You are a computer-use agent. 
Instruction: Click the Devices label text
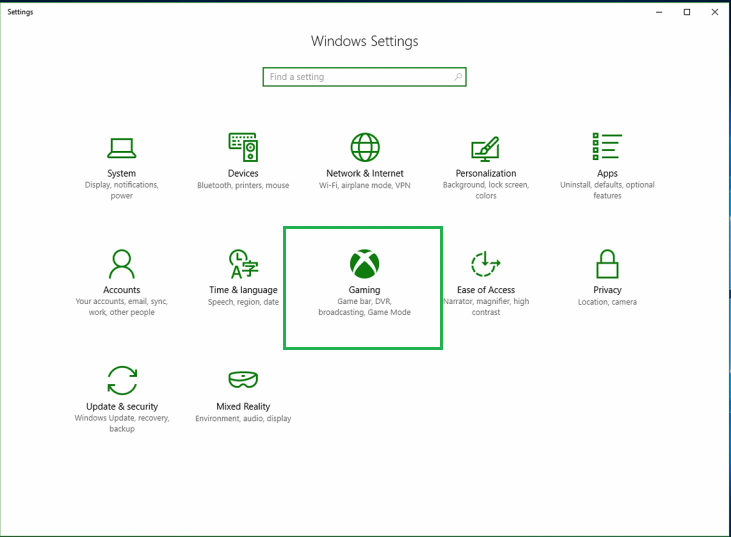[x=243, y=173]
